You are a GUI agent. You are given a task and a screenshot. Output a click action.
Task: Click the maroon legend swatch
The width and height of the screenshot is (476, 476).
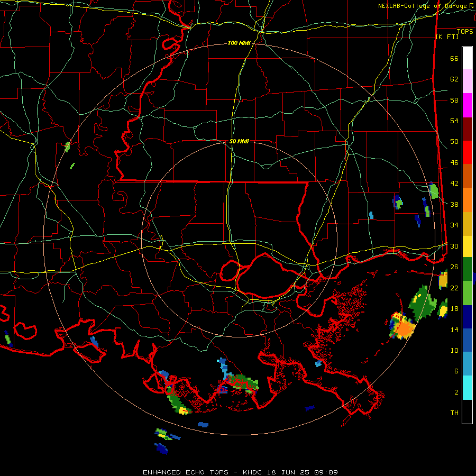coord(467,129)
